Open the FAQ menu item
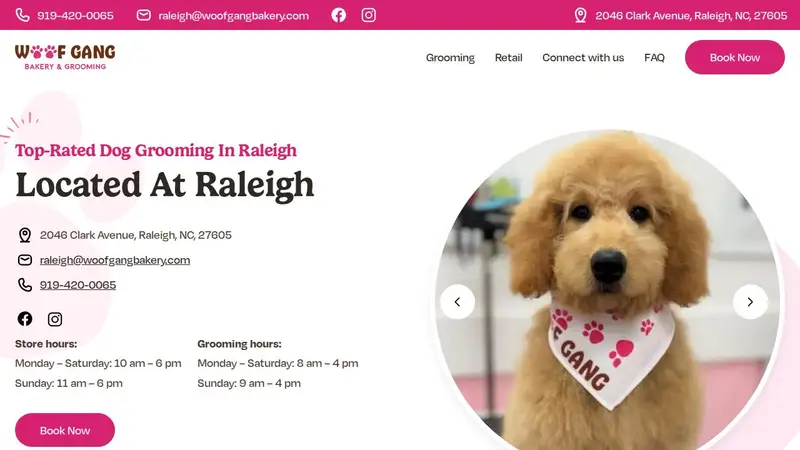This screenshot has width=800, height=450. tap(654, 58)
